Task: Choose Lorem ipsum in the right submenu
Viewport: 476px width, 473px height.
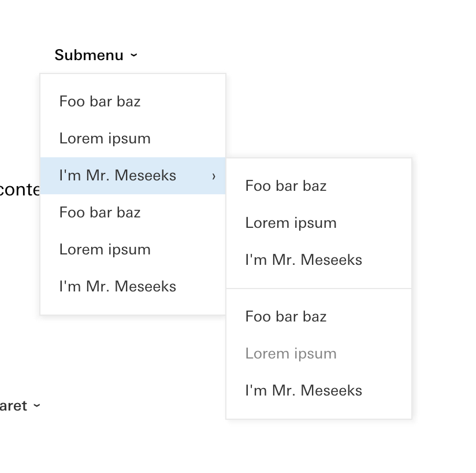Action: 291,223
